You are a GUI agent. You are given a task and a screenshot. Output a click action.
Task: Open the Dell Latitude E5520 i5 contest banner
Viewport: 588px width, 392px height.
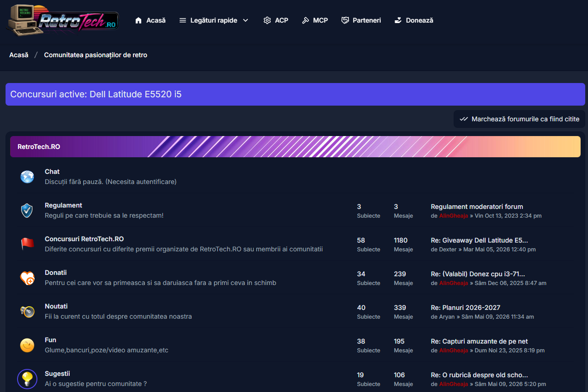(x=295, y=94)
